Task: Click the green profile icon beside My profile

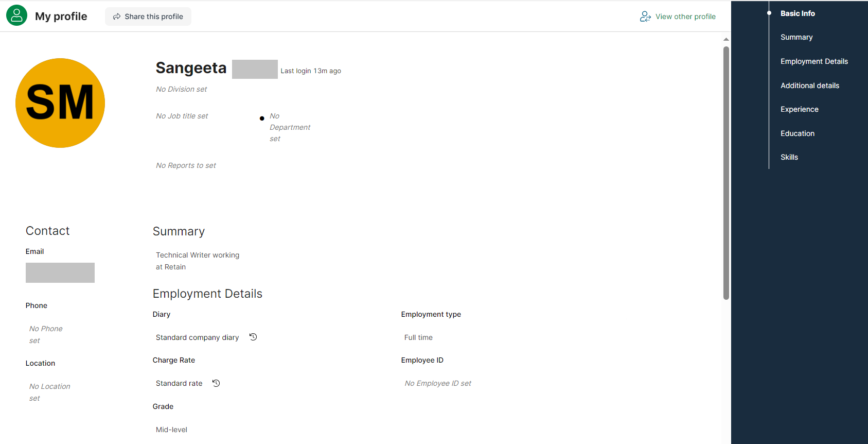Action: click(16, 15)
